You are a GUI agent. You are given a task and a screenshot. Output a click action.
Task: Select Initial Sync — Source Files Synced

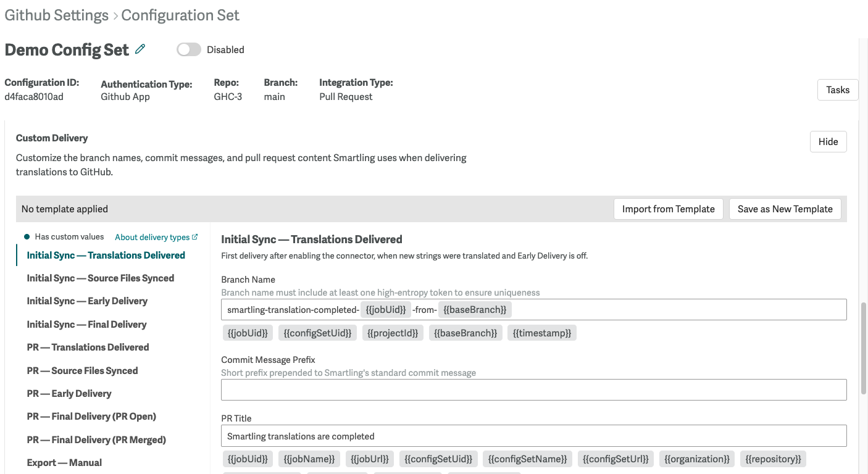101,278
